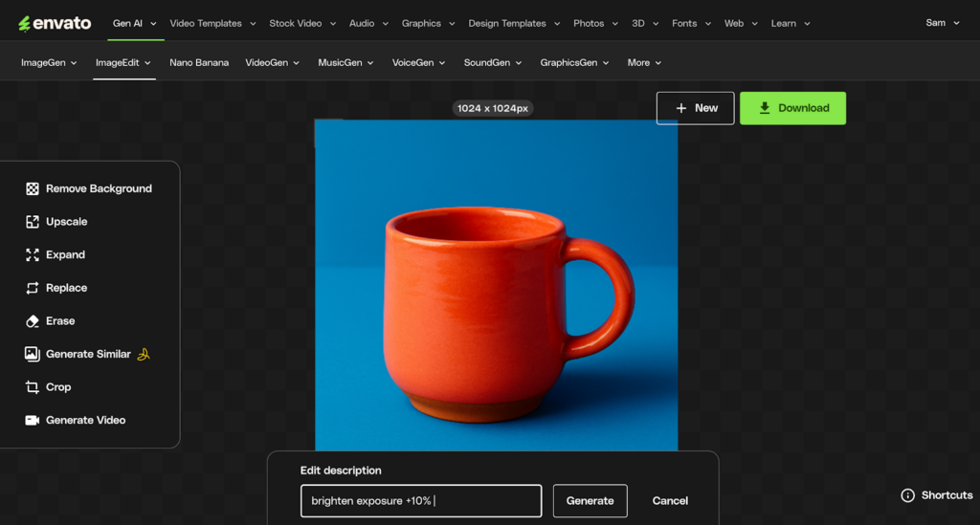Click the Generate Similar image icon
The width and height of the screenshot is (980, 525).
[x=33, y=354]
